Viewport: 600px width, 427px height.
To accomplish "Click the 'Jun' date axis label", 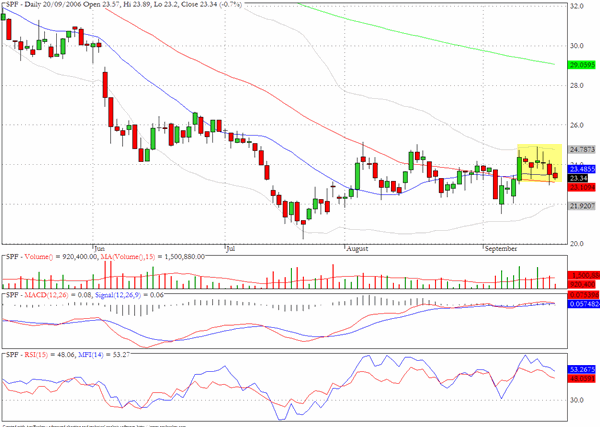I will tap(99, 248).
